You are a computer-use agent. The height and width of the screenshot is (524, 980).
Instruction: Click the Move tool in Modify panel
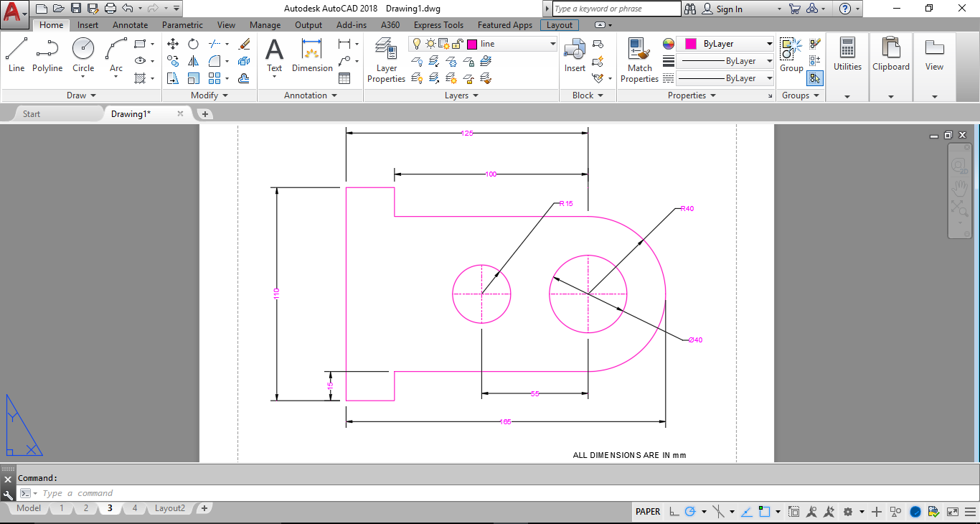click(x=173, y=44)
